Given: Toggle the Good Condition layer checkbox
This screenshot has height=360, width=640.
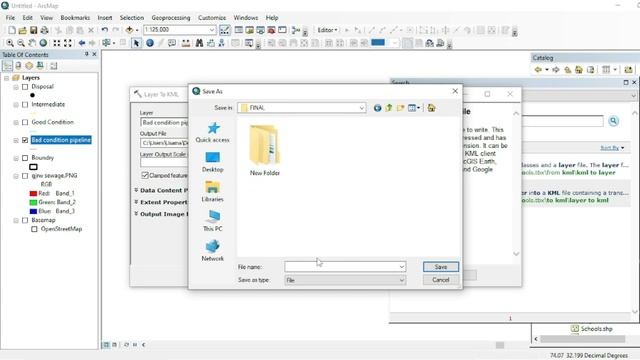Looking at the screenshot, I should pos(25,122).
